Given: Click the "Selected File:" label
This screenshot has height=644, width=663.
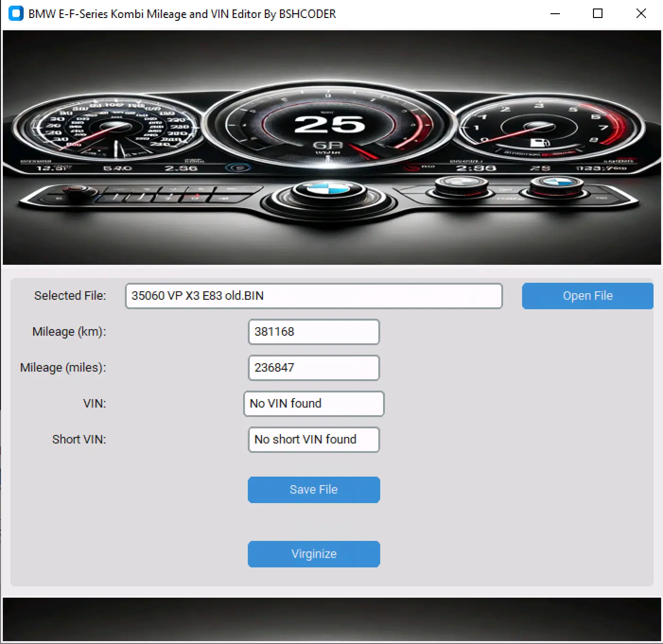Looking at the screenshot, I should coord(70,296).
